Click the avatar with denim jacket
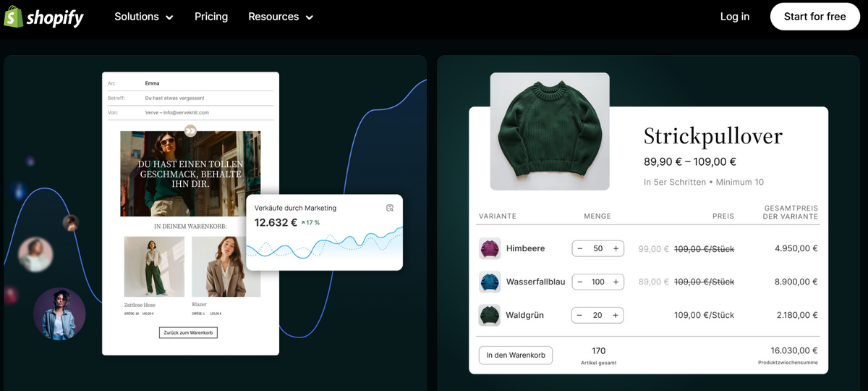Screen dimensions: 868x391 [59, 314]
